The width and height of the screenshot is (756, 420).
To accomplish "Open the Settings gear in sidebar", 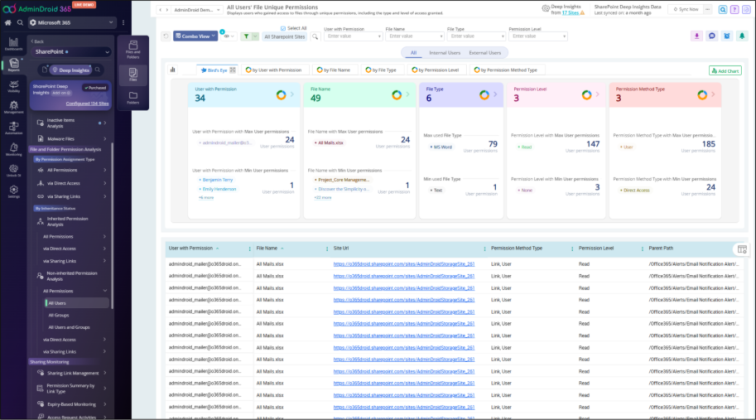I will coord(14,191).
